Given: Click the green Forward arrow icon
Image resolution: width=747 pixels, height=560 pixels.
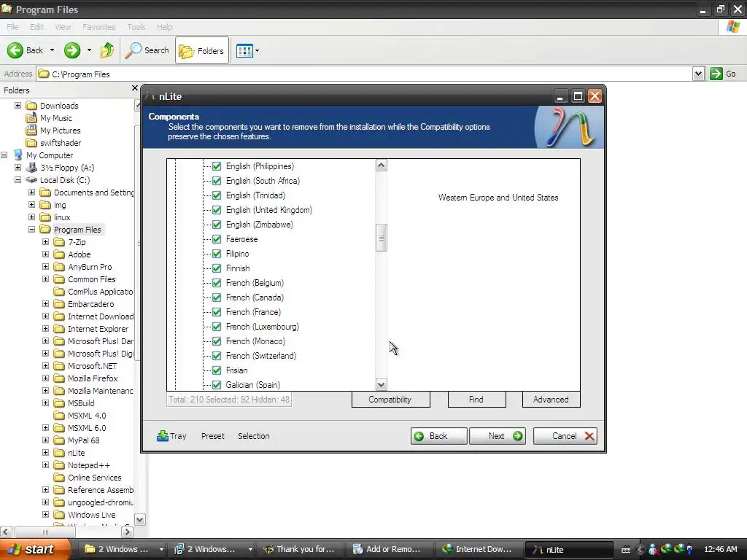Looking at the screenshot, I should 72,50.
